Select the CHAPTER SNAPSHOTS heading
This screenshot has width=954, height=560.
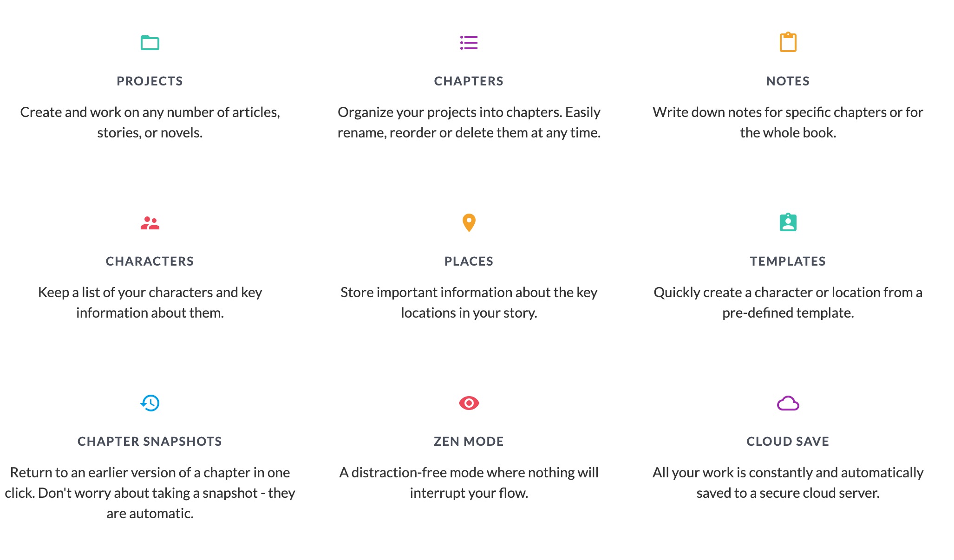[x=150, y=442]
